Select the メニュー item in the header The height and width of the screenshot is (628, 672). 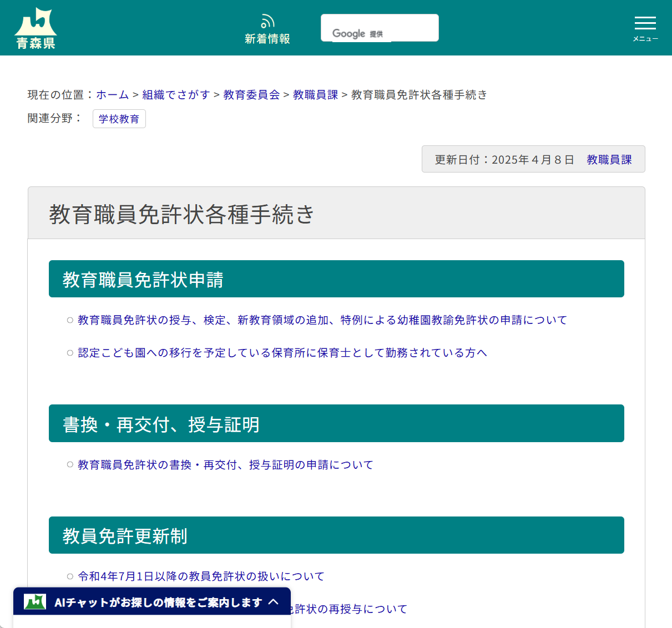pos(645,39)
